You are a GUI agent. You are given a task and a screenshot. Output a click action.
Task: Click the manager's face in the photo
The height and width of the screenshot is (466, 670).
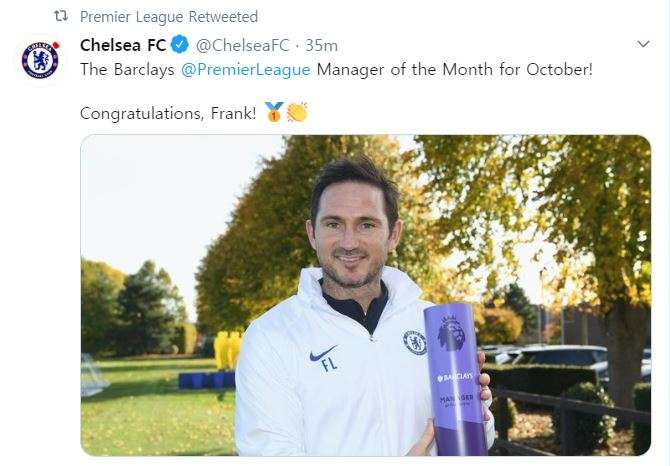[x=356, y=225]
